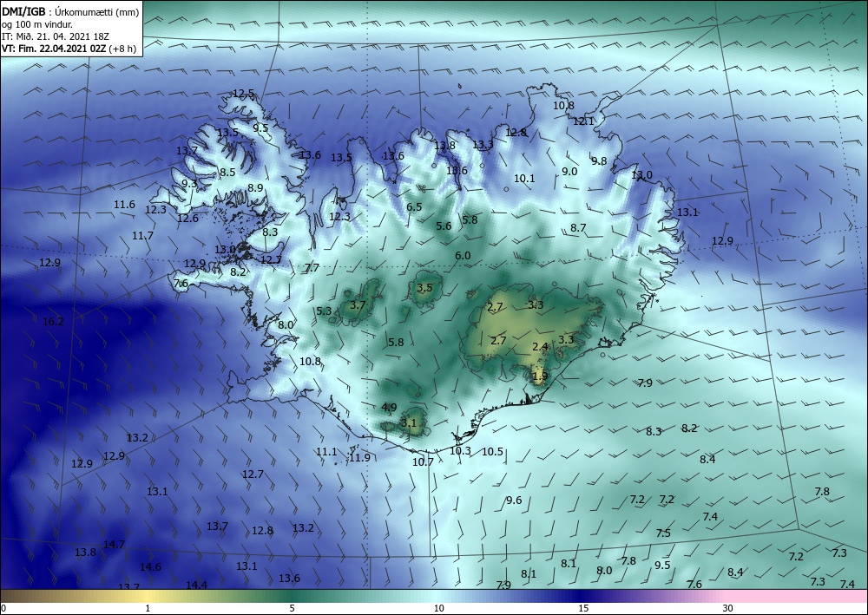868x615 pixels.
Task: Click the 'DMI/IGB : Úrkomumætti (mm)' title line
Action: tap(70, 11)
